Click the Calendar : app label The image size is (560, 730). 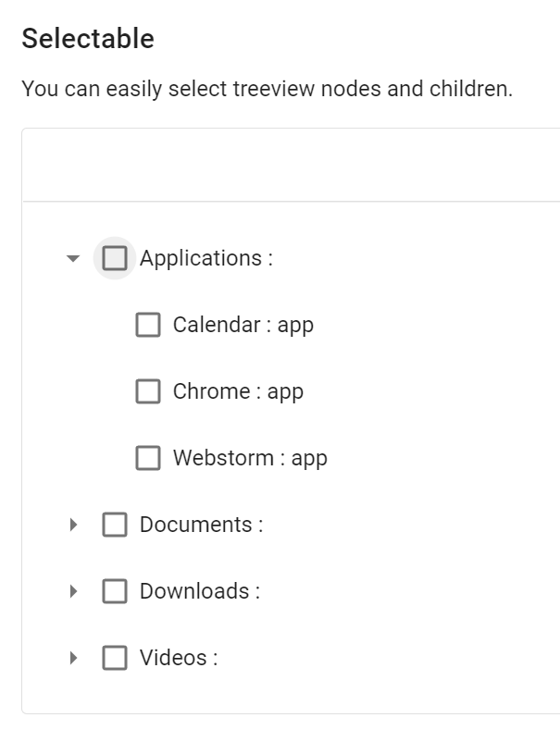coord(243,325)
